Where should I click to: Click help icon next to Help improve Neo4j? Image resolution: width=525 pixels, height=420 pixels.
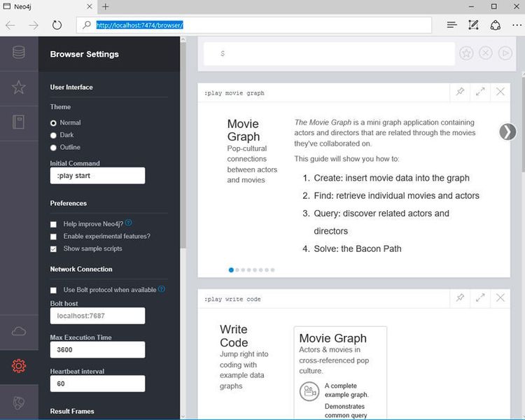[x=128, y=223]
